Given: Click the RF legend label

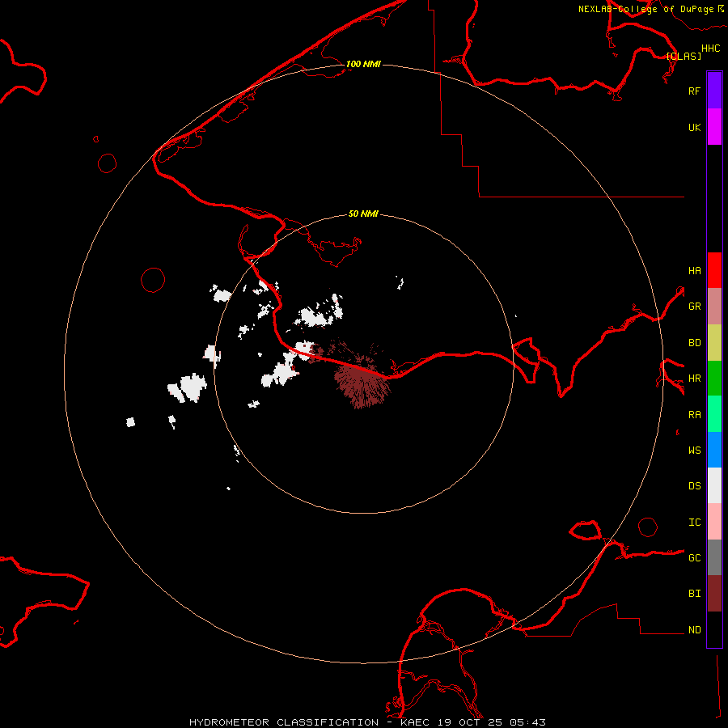Looking at the screenshot, I should tap(694, 91).
